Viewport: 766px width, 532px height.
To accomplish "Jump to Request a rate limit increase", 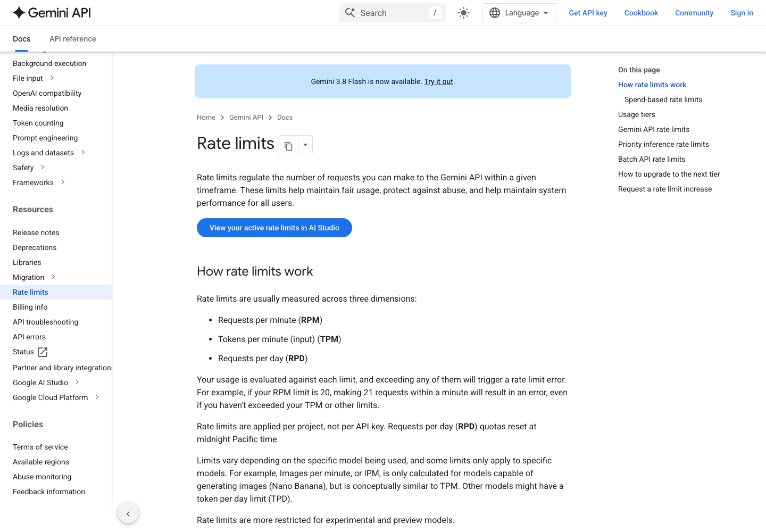I will [x=665, y=189].
